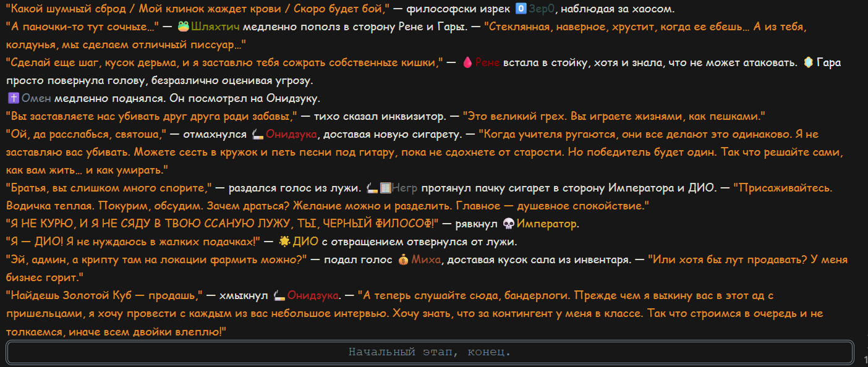Select the red name Рене after the blood drop
This screenshot has height=367, width=868.
487,63
